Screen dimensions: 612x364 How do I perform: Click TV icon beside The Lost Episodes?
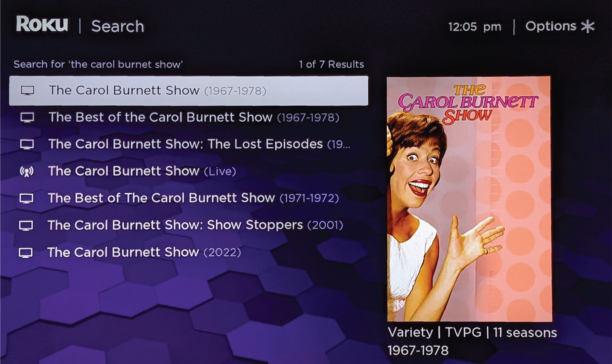pos(27,144)
